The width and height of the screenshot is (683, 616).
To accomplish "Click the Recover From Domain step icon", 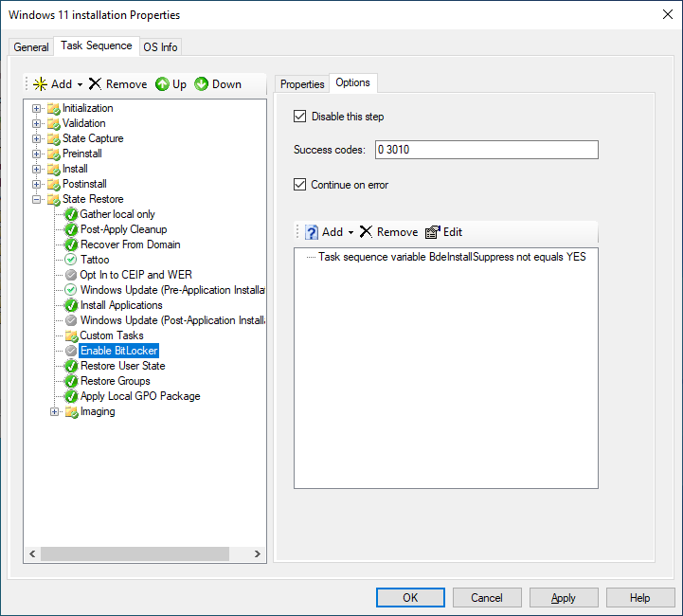I will [71, 245].
